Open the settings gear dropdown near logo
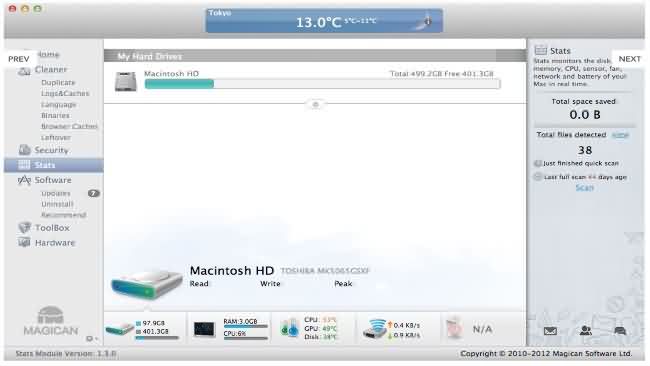This screenshot has height=366, width=650. coord(91,339)
